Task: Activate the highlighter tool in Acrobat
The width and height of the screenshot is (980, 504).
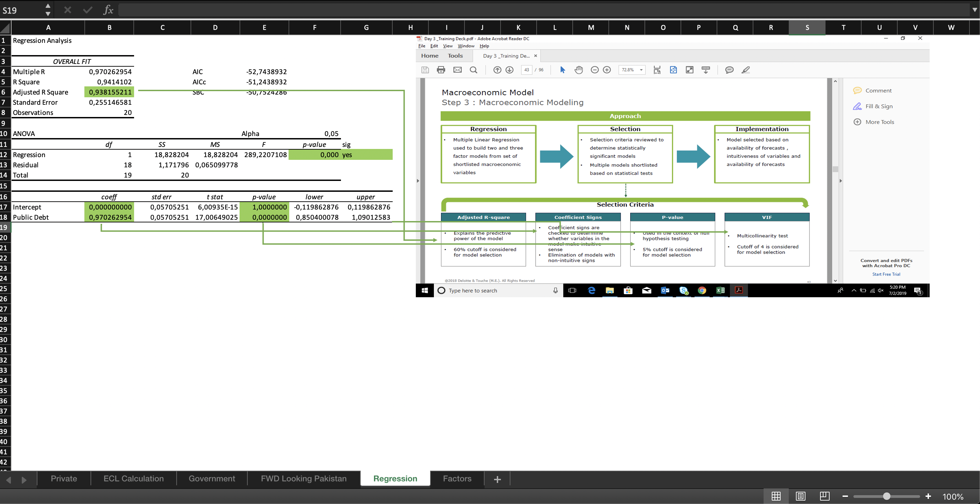Action: pyautogui.click(x=746, y=70)
